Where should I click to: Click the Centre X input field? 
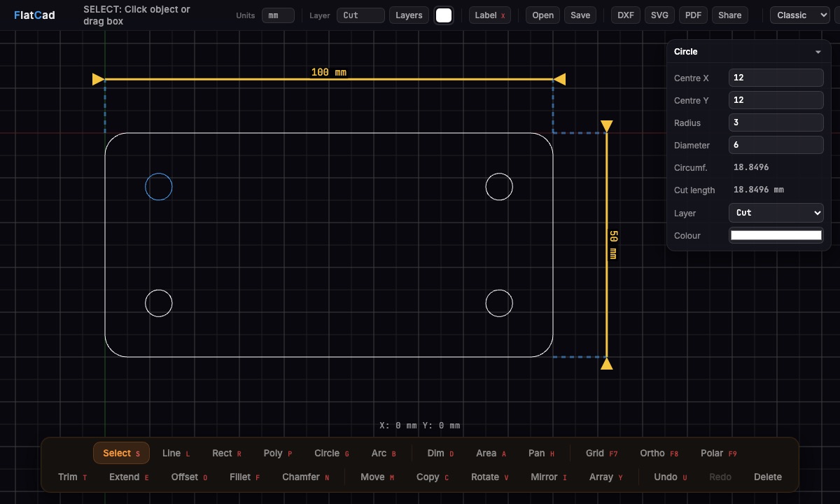tap(776, 78)
